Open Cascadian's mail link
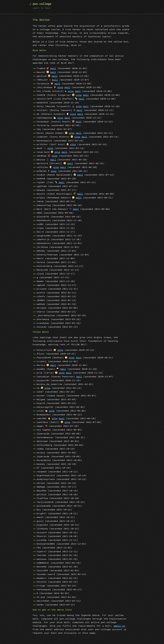Image resolution: width=164 pixels, height=644 pixels. tap(79, 377)
